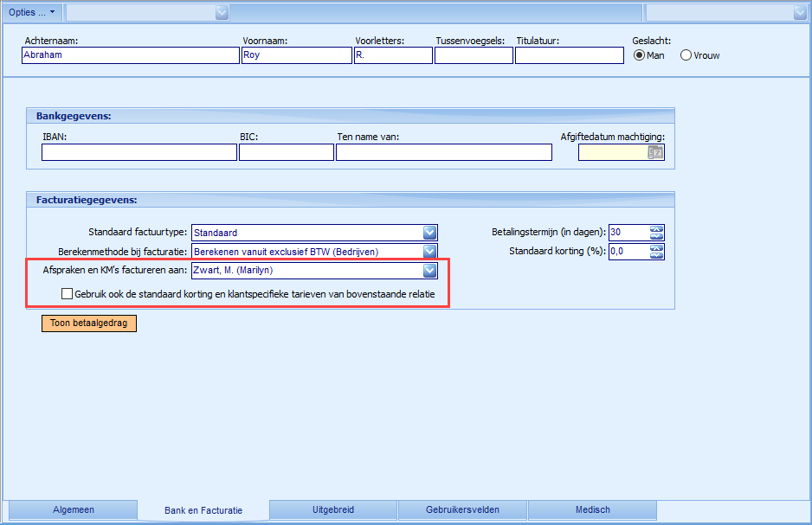Click the Toon betaalgedrag button

[89, 323]
